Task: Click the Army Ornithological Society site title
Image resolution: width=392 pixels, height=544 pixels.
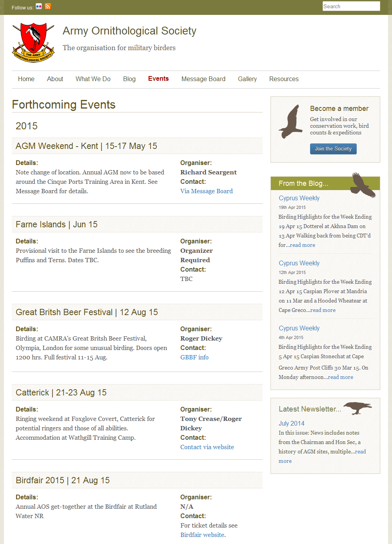Action: point(129,31)
